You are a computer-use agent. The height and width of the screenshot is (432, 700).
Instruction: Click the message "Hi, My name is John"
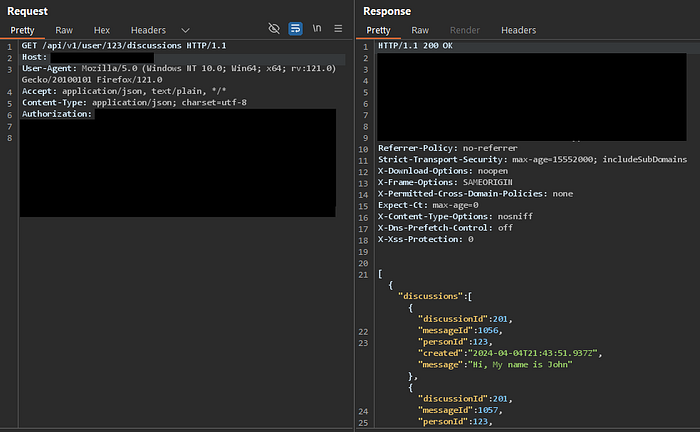click(x=520, y=365)
